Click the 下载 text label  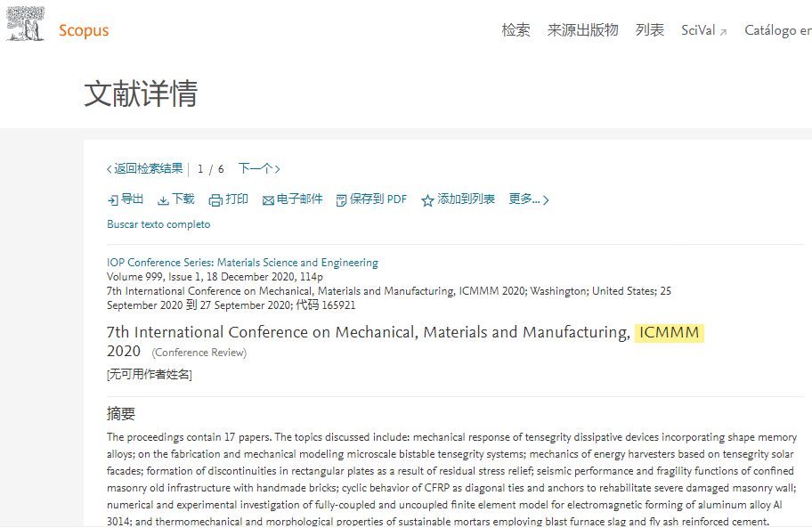(x=183, y=199)
